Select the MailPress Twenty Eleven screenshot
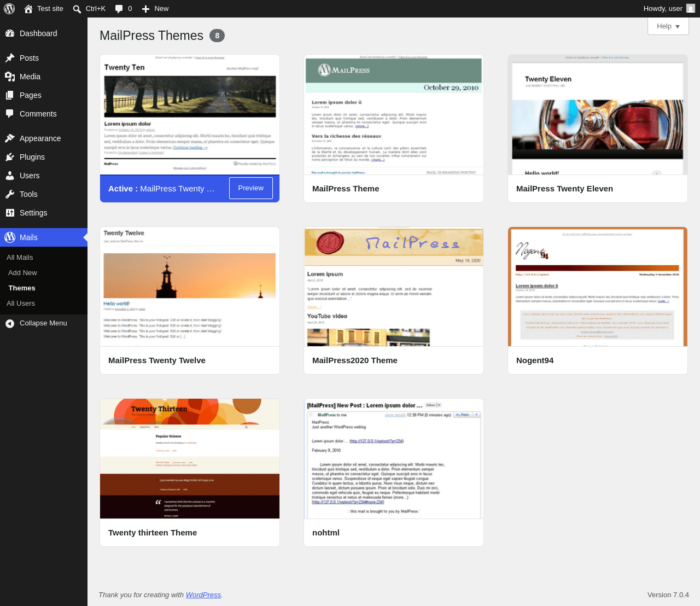The height and width of the screenshot is (606, 700). 598,115
